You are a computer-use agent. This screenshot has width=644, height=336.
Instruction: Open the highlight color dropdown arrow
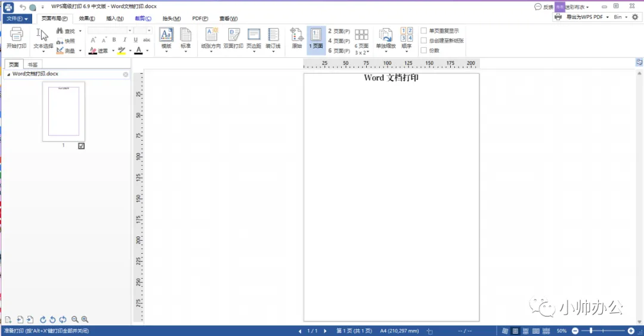point(130,51)
